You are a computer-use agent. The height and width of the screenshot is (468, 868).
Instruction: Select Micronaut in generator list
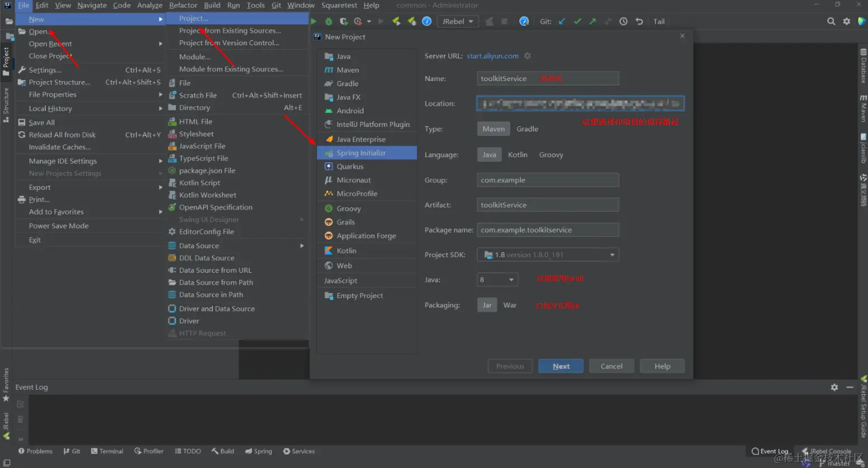pos(367,180)
